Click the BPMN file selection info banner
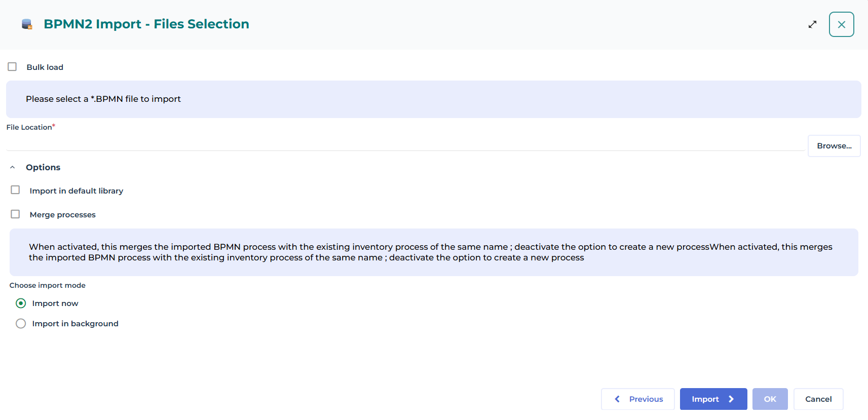 (x=434, y=99)
